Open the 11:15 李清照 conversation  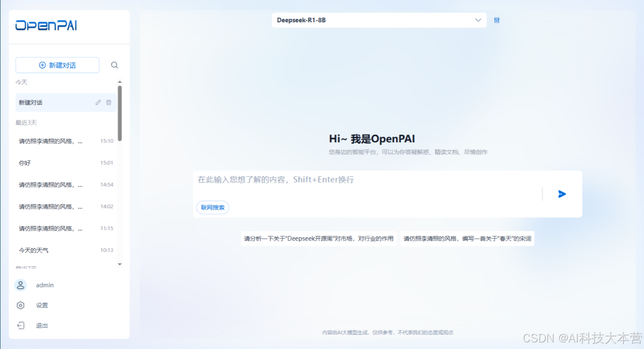[x=66, y=229]
